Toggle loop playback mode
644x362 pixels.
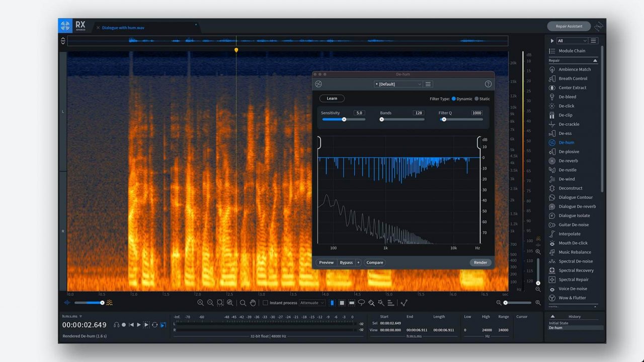tap(154, 325)
